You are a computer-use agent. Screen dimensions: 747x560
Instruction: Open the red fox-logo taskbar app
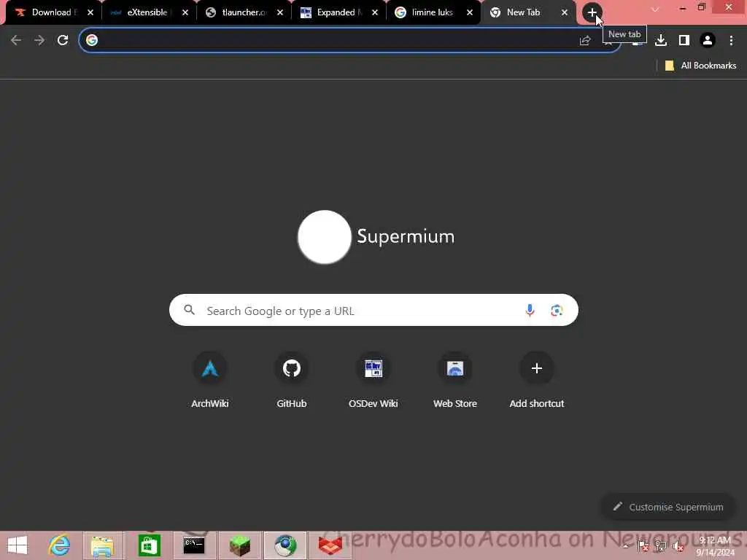point(330,545)
